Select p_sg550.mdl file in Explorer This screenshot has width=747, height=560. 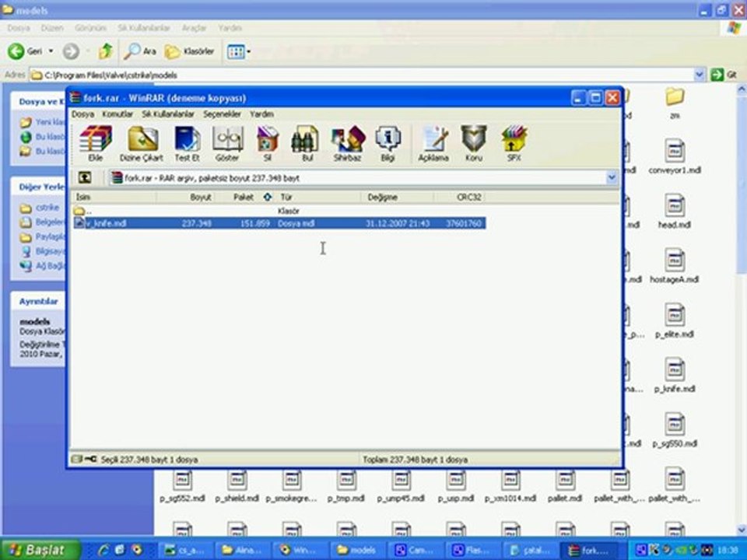coord(675,430)
